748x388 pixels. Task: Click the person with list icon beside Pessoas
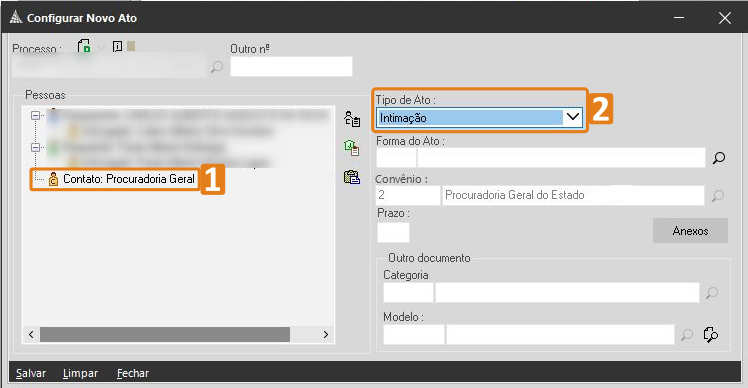click(352, 119)
